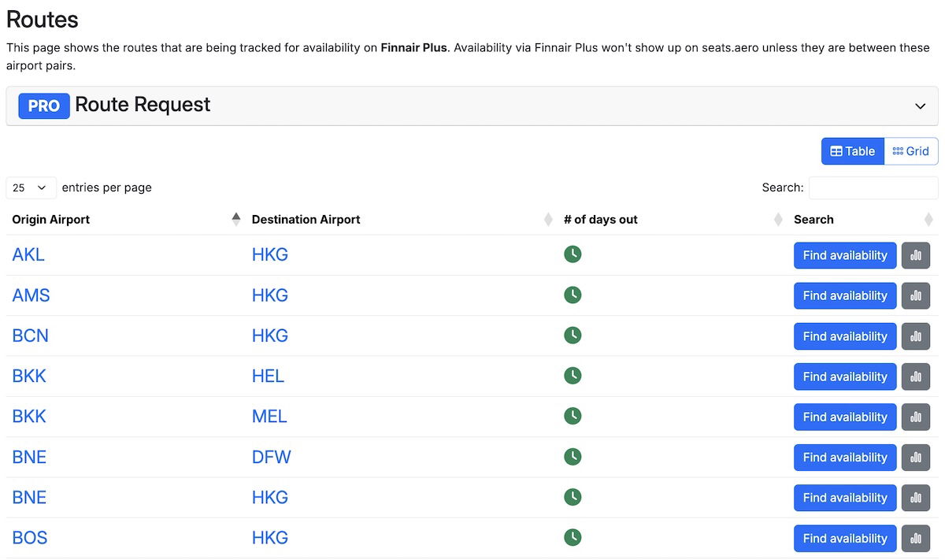Find availability for BCN to HKG
The image size is (945, 560).
pos(845,336)
